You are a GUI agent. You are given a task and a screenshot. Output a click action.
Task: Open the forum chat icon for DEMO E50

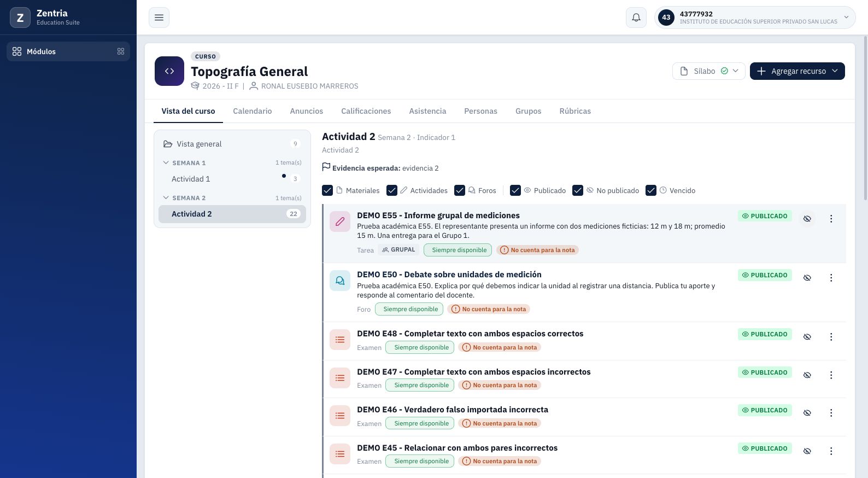point(340,281)
